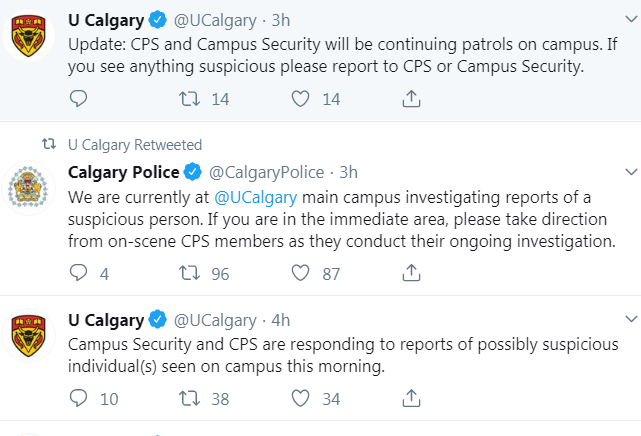Image resolution: width=641 pixels, height=436 pixels.
Task: Reply to the Calgary Police tweet
Action: click(x=80, y=272)
